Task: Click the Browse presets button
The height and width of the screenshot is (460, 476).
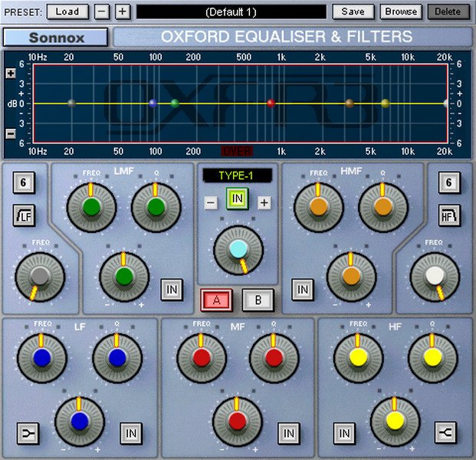Action: (x=400, y=11)
